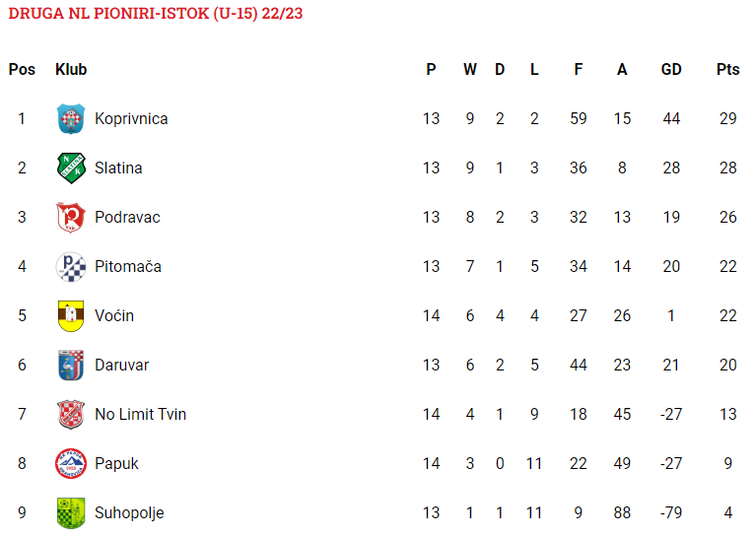Open the Koprivnica club name link
The image size is (756, 538).
131,118
